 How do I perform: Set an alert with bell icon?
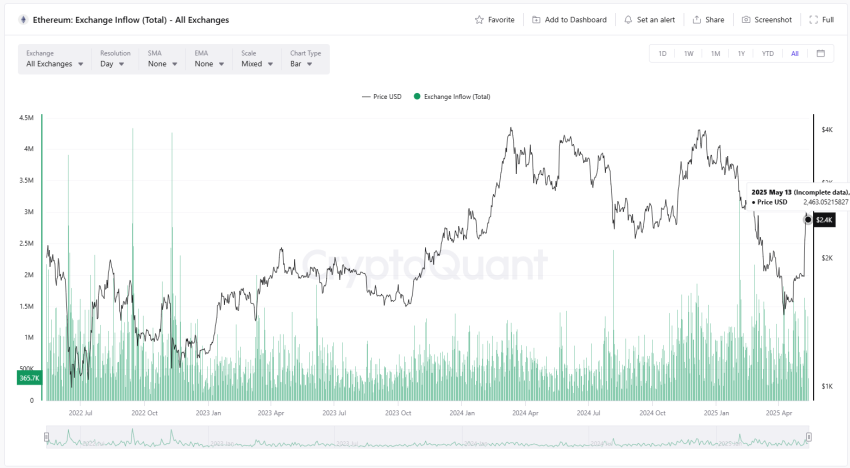[650, 20]
